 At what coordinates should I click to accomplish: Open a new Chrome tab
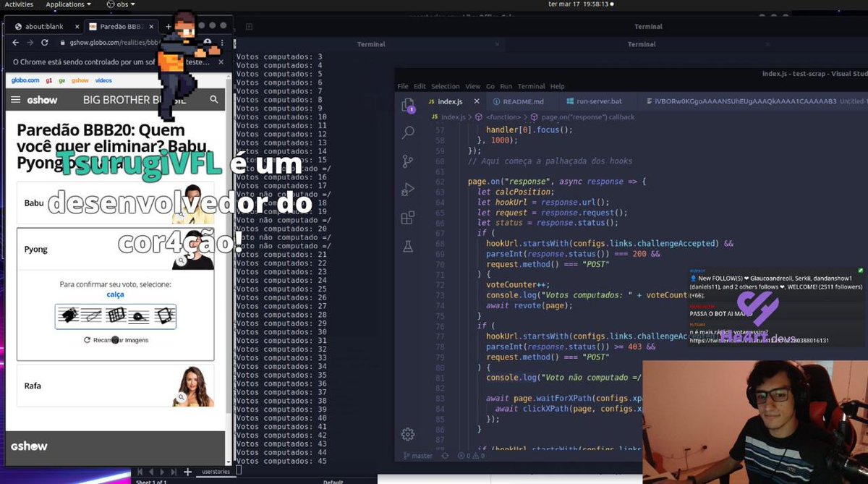coord(169,26)
